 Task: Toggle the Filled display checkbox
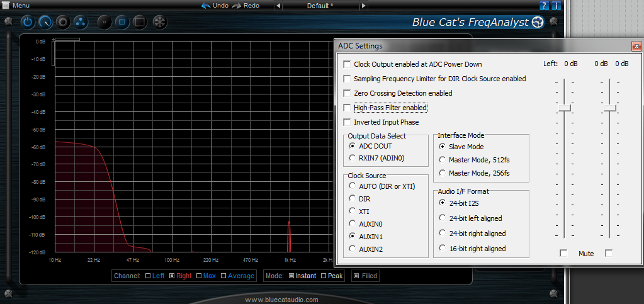point(356,276)
